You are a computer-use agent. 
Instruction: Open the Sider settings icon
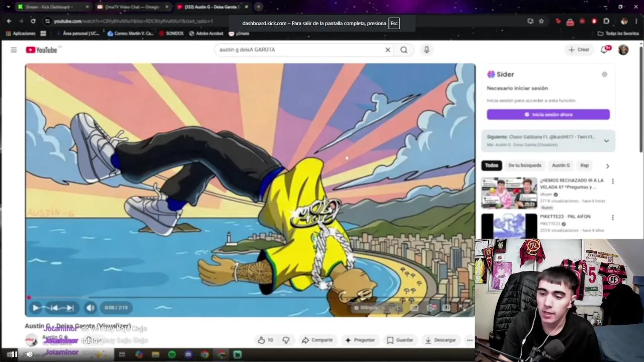click(604, 74)
